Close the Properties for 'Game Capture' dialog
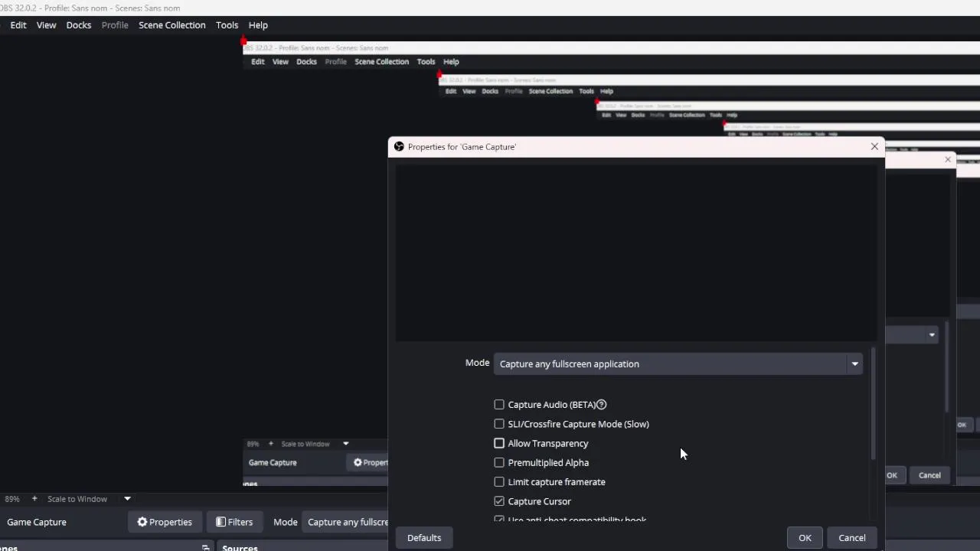The width and height of the screenshot is (980, 551). coord(874,146)
